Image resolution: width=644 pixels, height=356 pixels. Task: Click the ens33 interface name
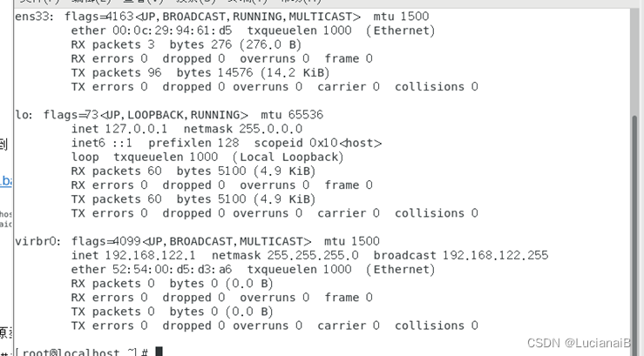tap(33, 17)
